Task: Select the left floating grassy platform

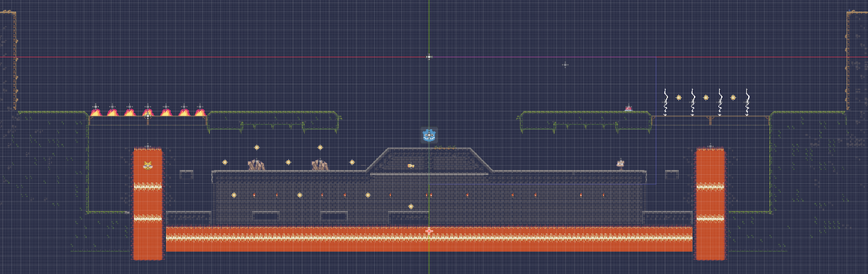Action: pos(273,121)
